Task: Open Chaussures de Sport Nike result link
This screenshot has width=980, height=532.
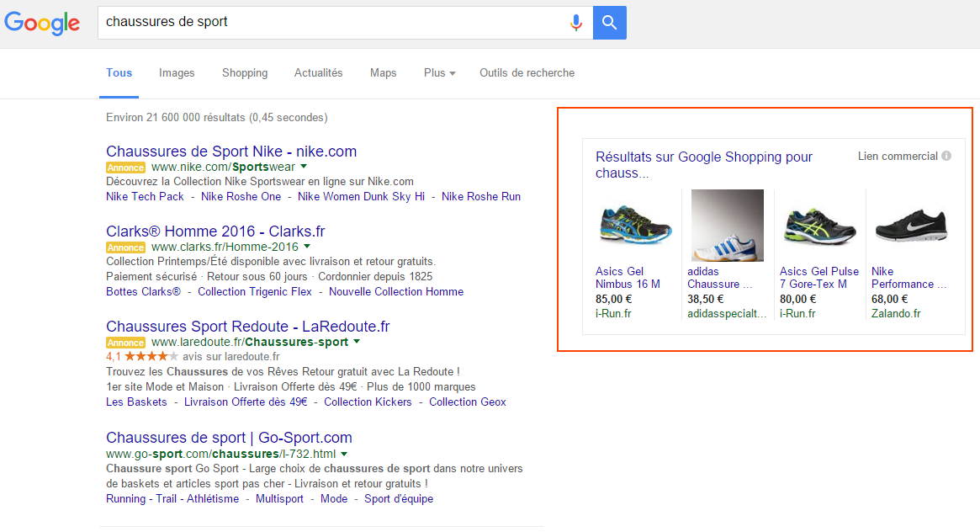Action: [231, 152]
